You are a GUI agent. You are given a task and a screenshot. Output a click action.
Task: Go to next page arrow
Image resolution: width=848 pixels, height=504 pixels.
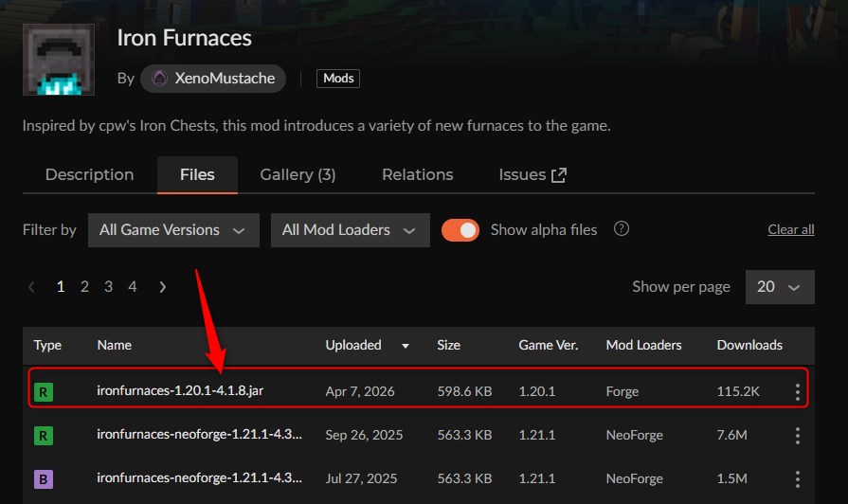click(x=162, y=287)
